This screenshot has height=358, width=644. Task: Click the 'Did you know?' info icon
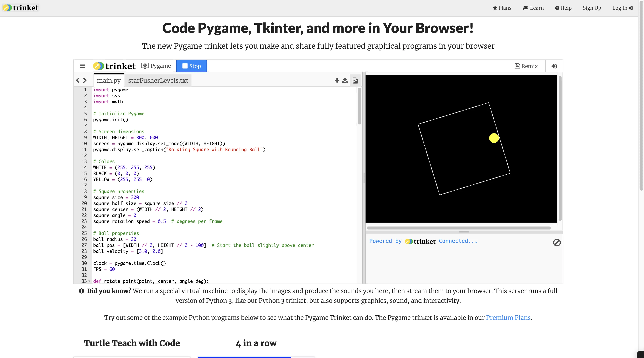[81, 291]
